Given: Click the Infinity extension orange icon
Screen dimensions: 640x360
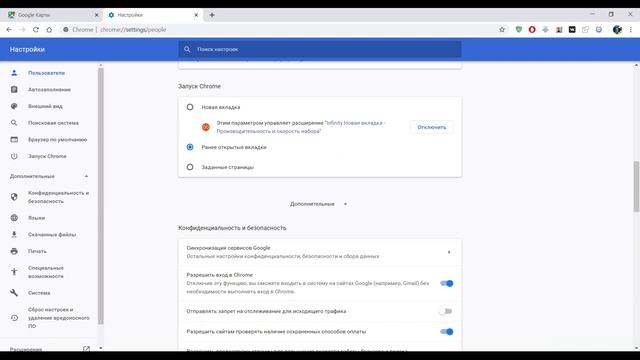Looking at the screenshot, I should (x=206, y=127).
